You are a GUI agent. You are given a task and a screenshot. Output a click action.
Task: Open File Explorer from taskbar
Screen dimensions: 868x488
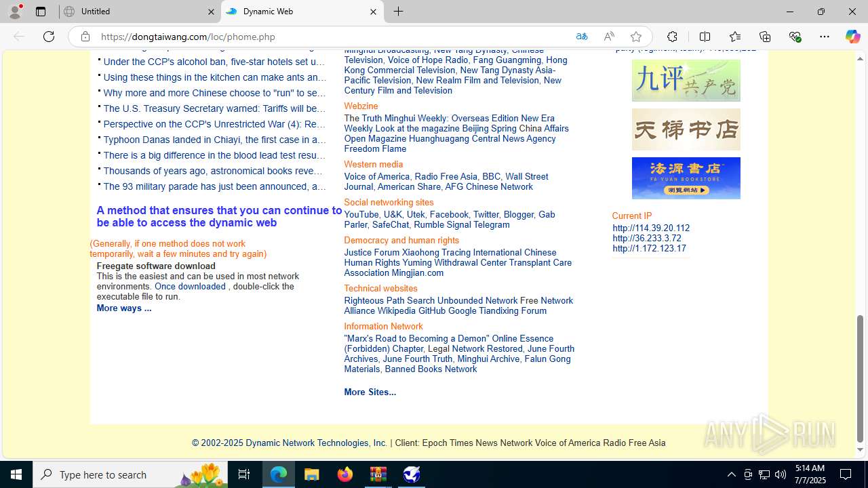(x=312, y=474)
